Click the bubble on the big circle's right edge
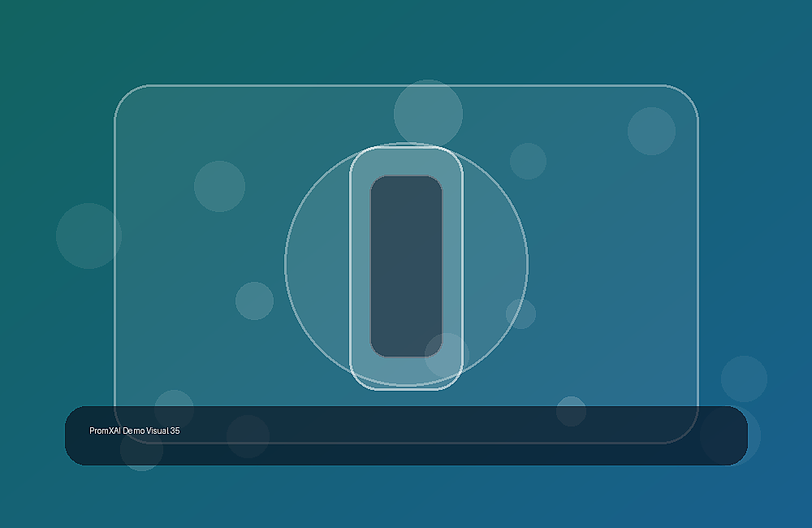Viewport: 812px width, 528px height. [x=520, y=314]
